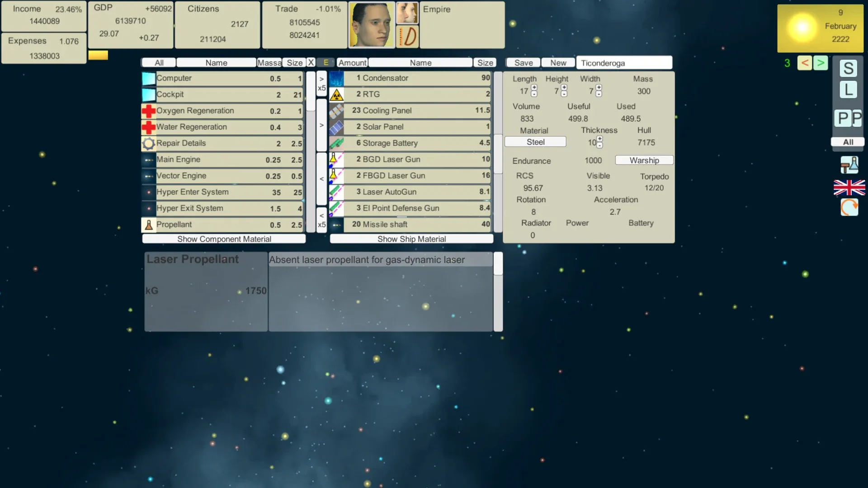Select the All component category tab

click(159, 63)
